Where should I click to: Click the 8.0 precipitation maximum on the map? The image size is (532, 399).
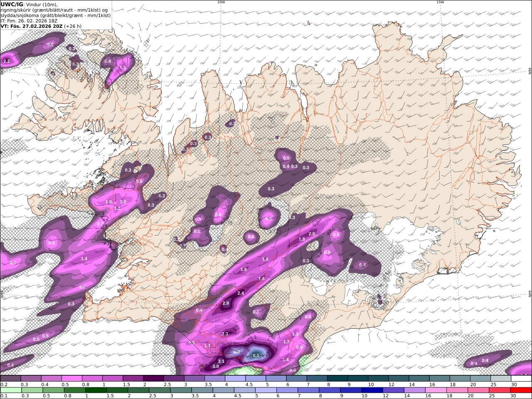(256, 355)
